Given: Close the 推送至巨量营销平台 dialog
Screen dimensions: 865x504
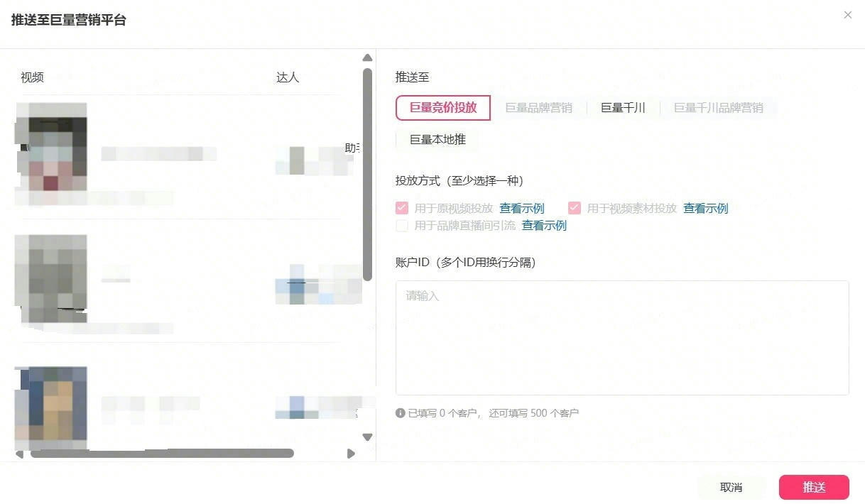Looking at the screenshot, I should pos(847,15).
